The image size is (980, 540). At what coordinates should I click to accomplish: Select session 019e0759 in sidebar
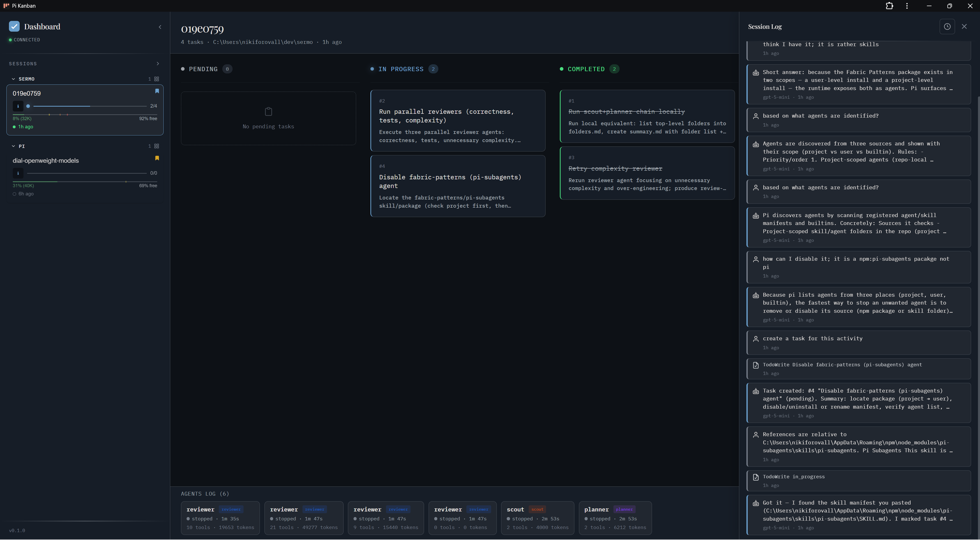click(x=85, y=110)
